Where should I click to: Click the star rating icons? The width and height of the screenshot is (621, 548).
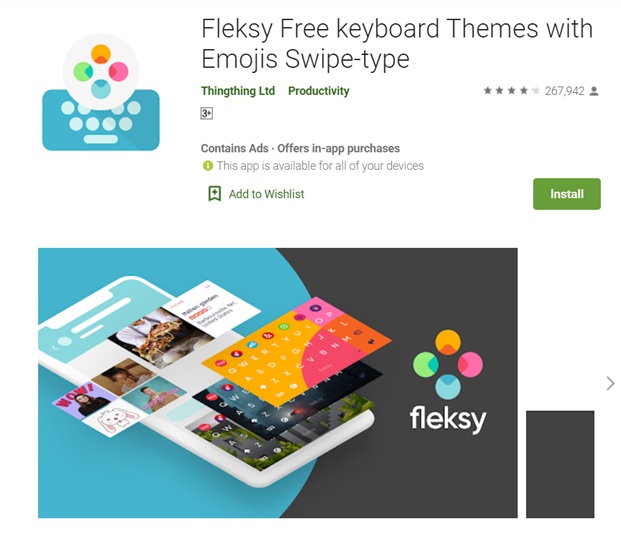tap(511, 91)
